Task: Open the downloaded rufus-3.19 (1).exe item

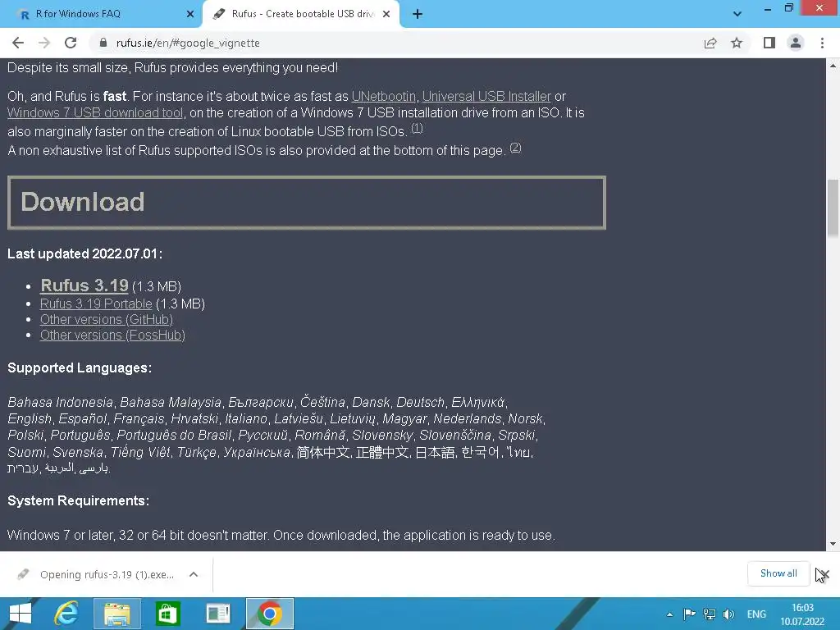Action: point(99,575)
